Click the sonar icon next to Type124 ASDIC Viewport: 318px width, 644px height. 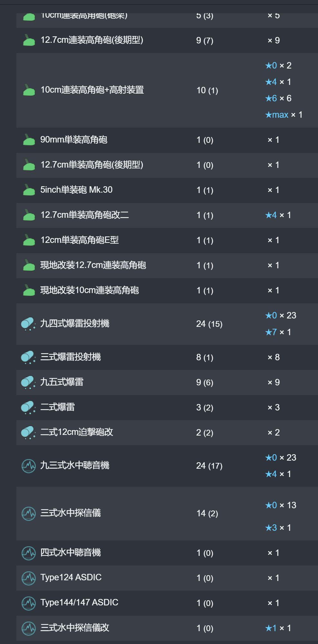(x=29, y=578)
